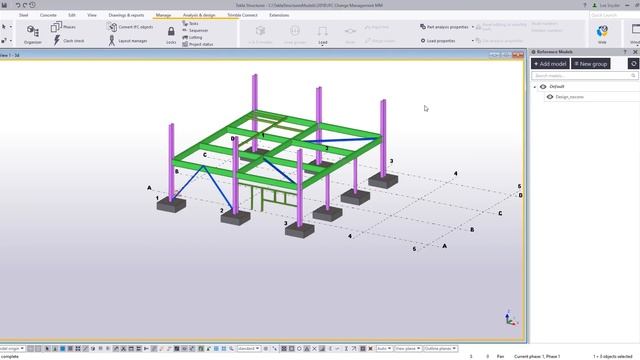Open the Tasks manager
This screenshot has height=360, width=640.
[x=190, y=24]
